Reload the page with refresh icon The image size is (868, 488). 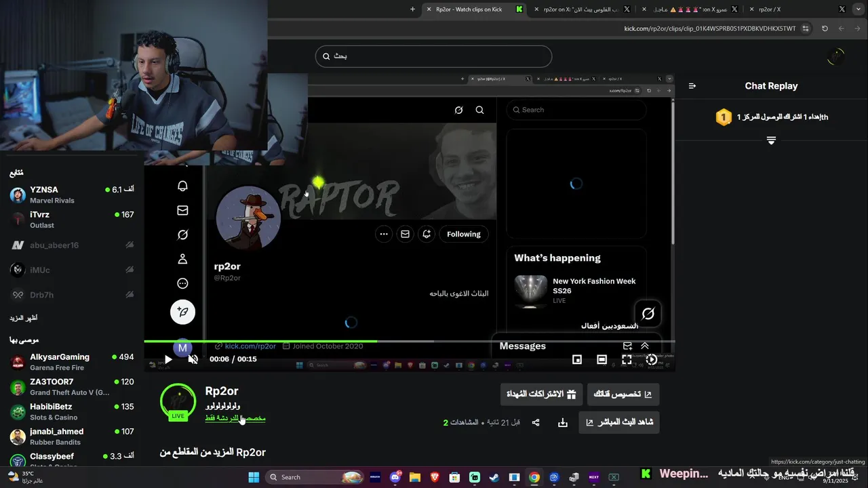pos(825,28)
